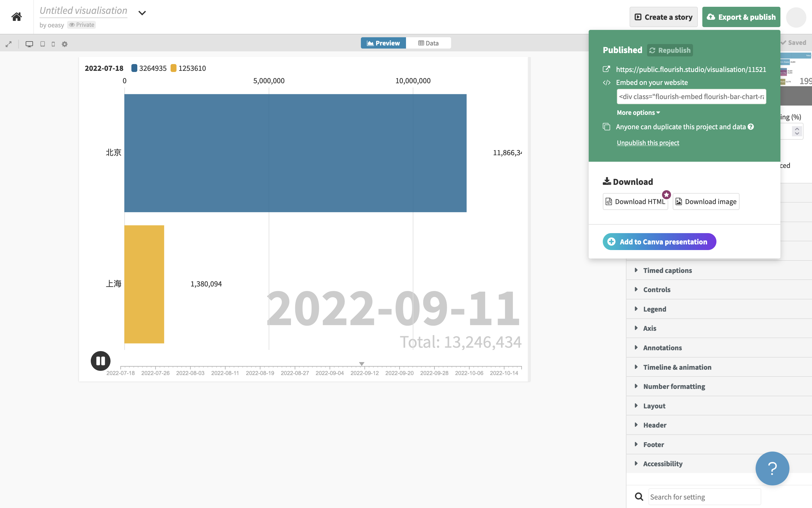Click the Search for setting field
Viewport: 812px width, 508px height.
click(704, 497)
